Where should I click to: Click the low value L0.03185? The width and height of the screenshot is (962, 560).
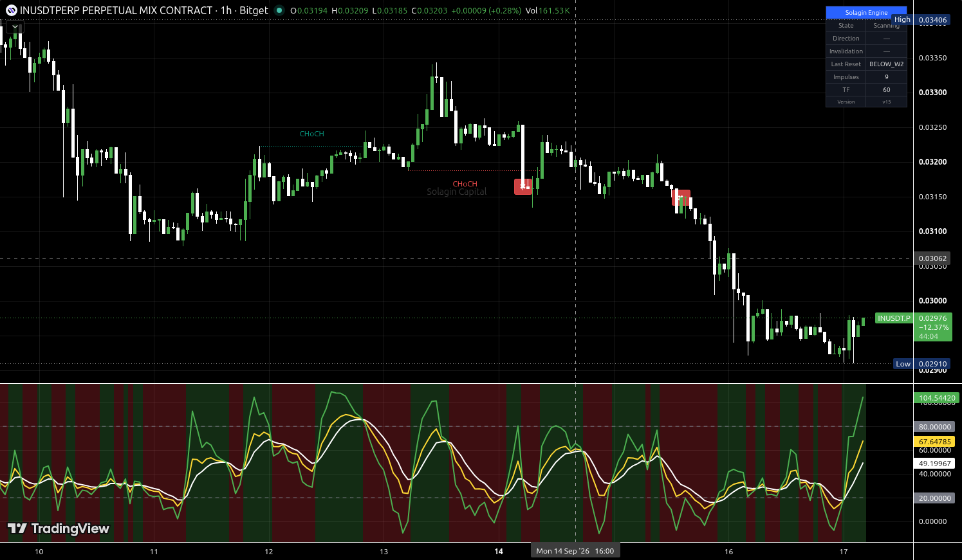click(390, 10)
